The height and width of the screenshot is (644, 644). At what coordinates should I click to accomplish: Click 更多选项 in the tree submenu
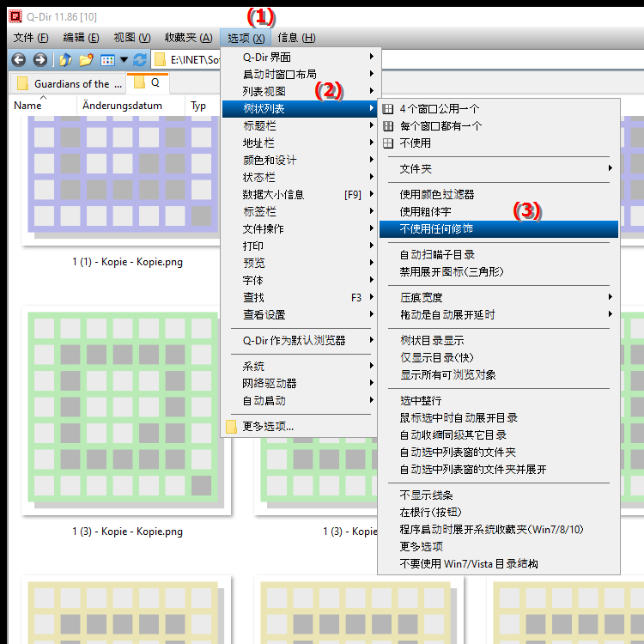click(x=499, y=547)
